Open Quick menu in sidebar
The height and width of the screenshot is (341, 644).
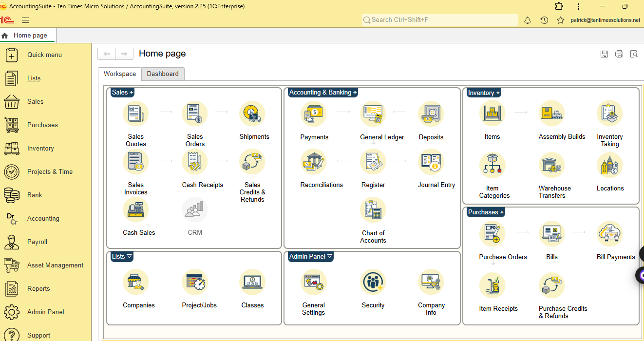45,55
